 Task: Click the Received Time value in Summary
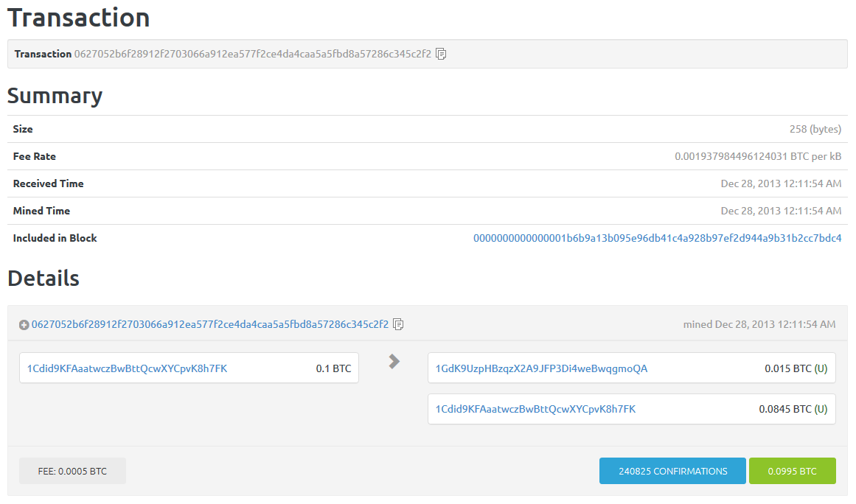click(x=781, y=183)
